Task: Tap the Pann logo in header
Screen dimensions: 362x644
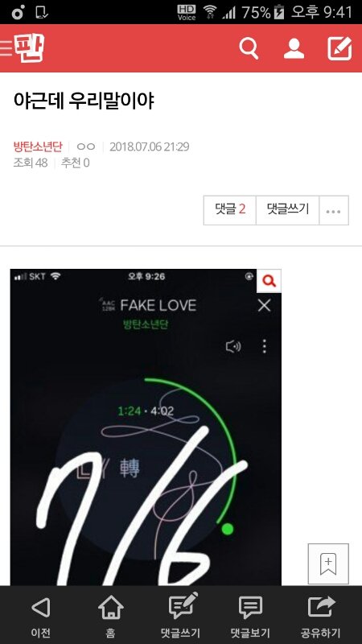Action: [x=29, y=48]
